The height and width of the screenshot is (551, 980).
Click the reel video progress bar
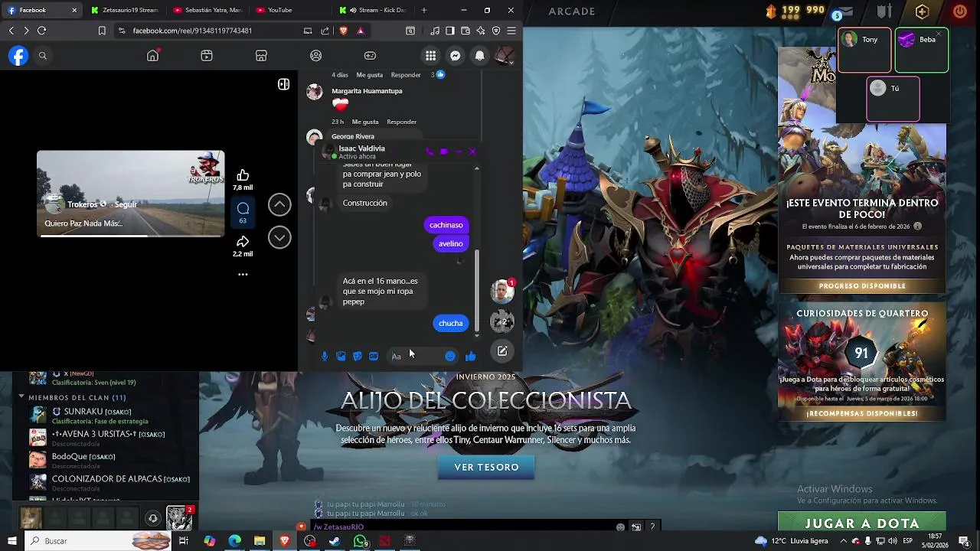(131, 236)
